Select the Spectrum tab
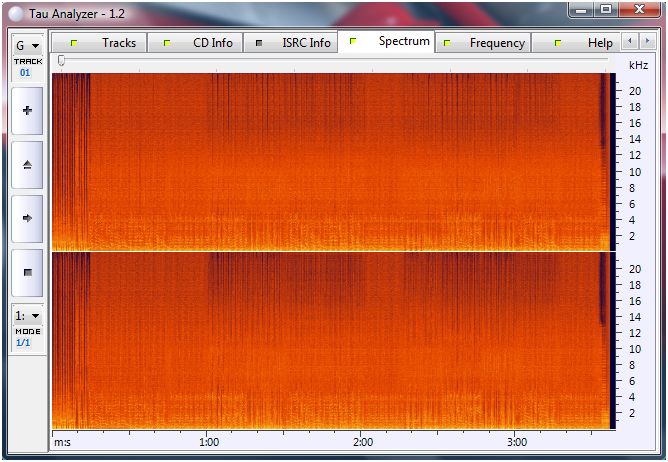The image size is (668, 462). pos(390,42)
